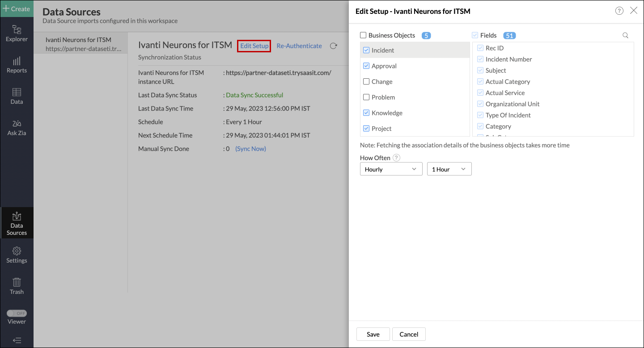Select the Ivanti Neurons for ITSM data source entry
This screenshot has height=348, width=644.
[80, 44]
